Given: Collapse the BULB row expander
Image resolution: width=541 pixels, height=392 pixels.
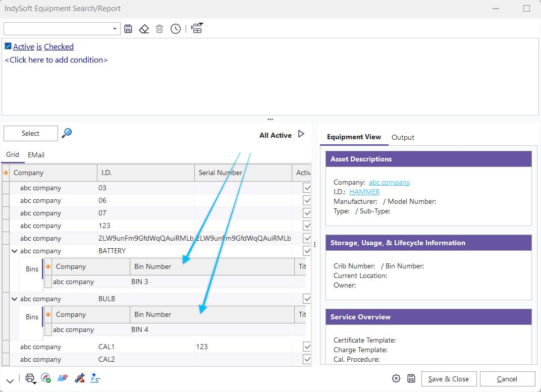Looking at the screenshot, I should (x=14, y=299).
